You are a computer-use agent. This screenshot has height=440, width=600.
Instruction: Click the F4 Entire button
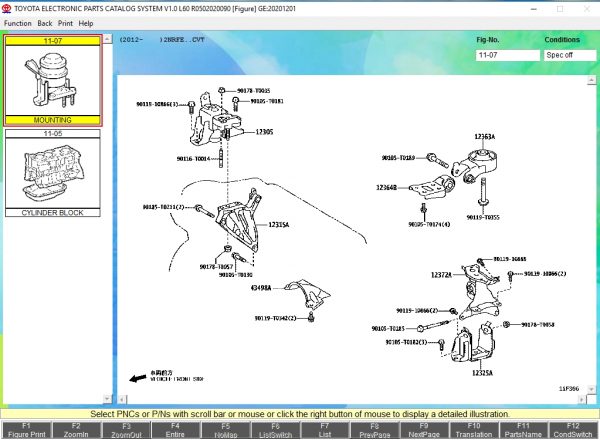(x=175, y=430)
